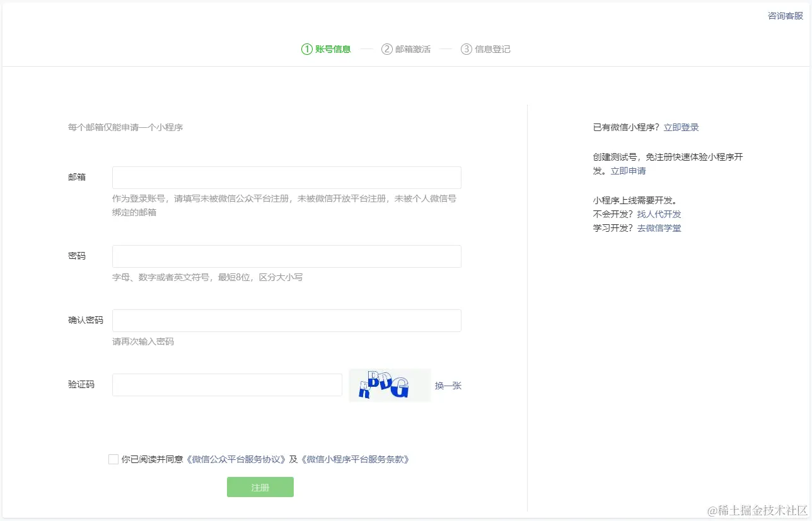Open the 找人代开发 link
This screenshot has width=812, height=521.
(659, 214)
